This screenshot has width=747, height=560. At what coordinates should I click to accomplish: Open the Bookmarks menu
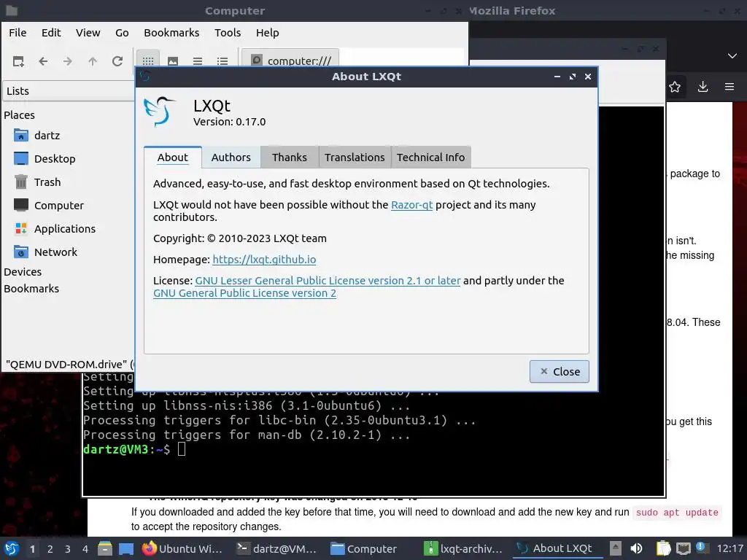pos(171,33)
